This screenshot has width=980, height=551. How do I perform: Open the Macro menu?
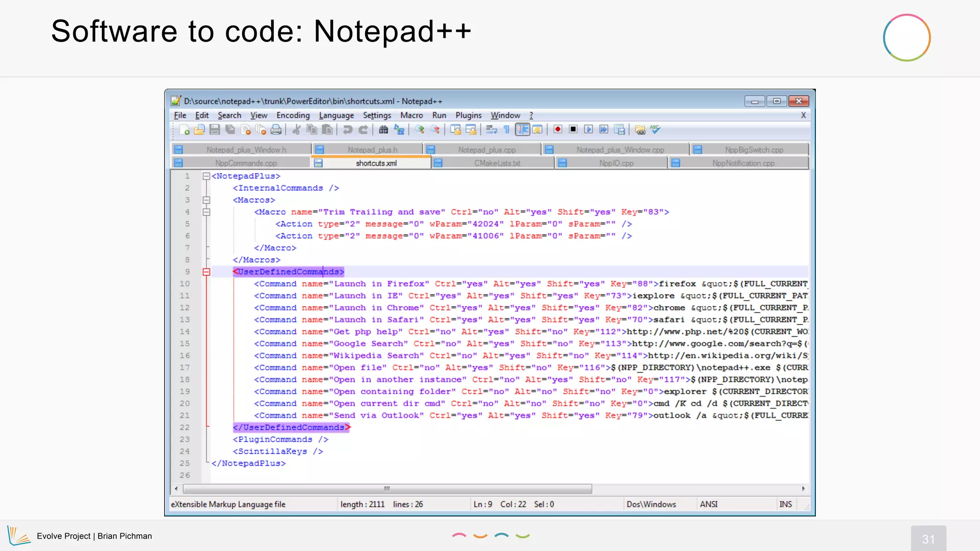point(412,115)
